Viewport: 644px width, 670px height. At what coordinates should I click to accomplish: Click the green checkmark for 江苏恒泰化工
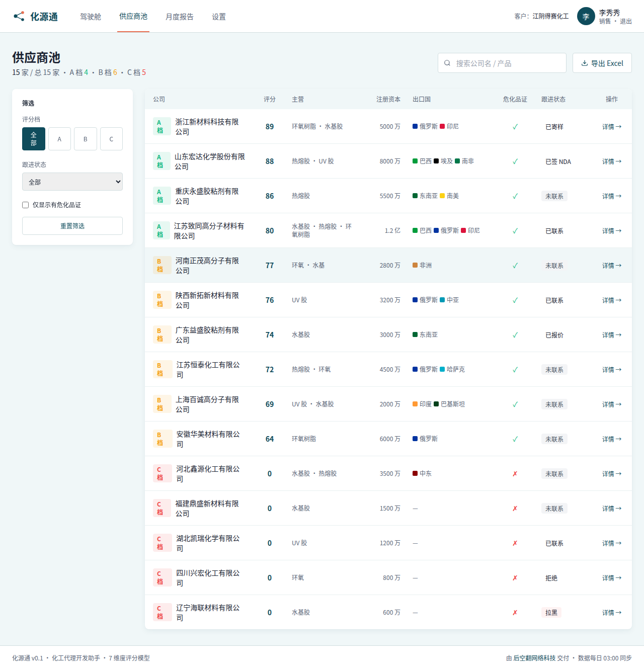515,370
